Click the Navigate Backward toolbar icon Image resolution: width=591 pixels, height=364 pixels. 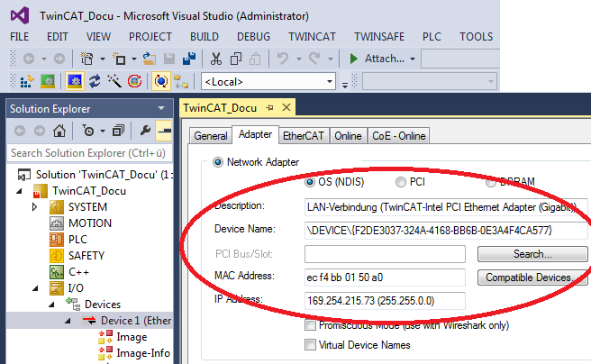tap(29, 59)
